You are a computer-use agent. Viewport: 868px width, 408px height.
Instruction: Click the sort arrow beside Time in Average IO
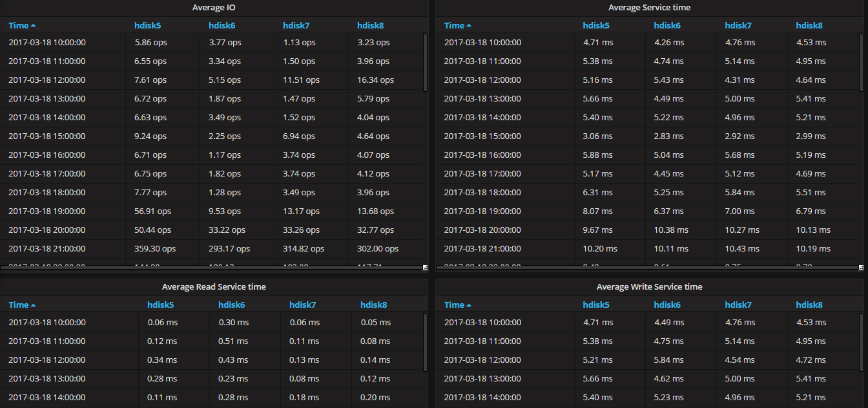click(x=33, y=25)
